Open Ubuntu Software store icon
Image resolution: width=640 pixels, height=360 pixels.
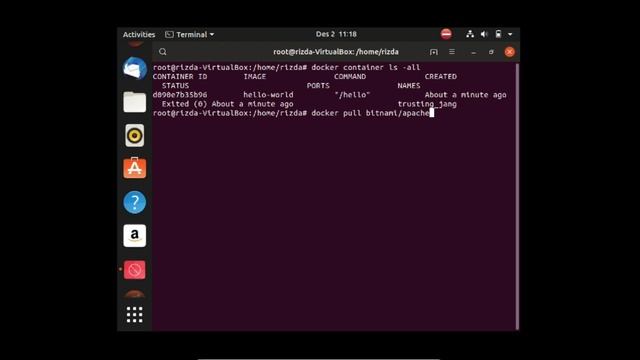tap(135, 168)
